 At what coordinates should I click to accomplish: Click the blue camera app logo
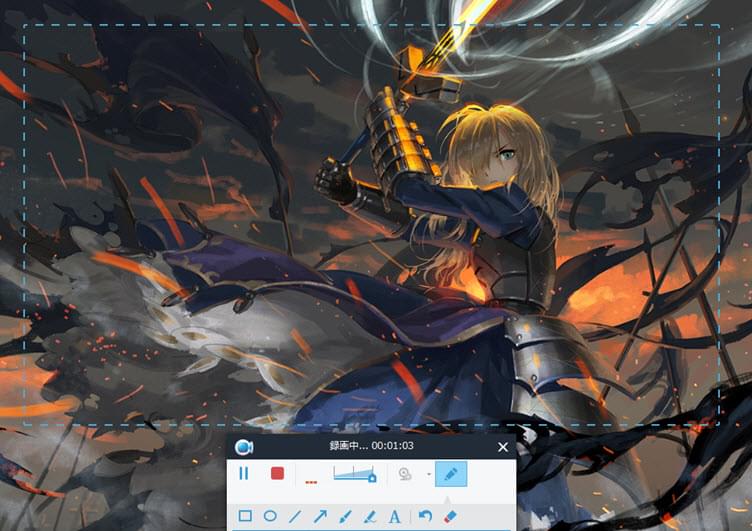click(x=242, y=447)
